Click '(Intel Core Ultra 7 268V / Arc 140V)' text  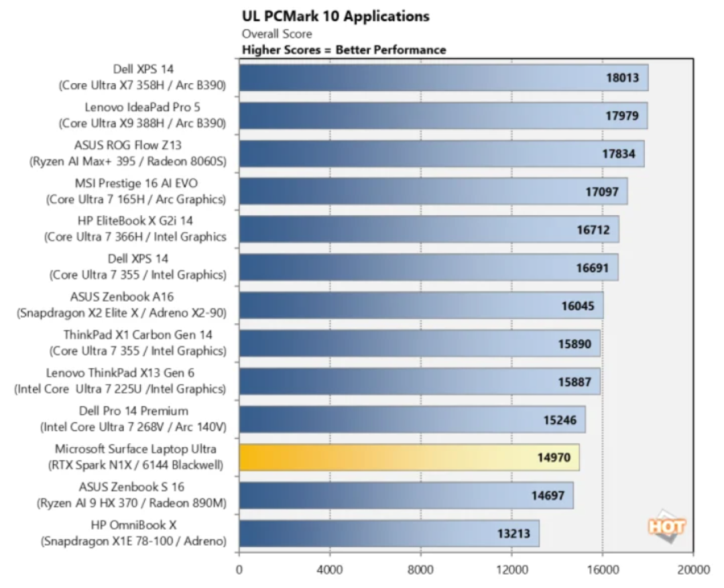(x=133, y=427)
